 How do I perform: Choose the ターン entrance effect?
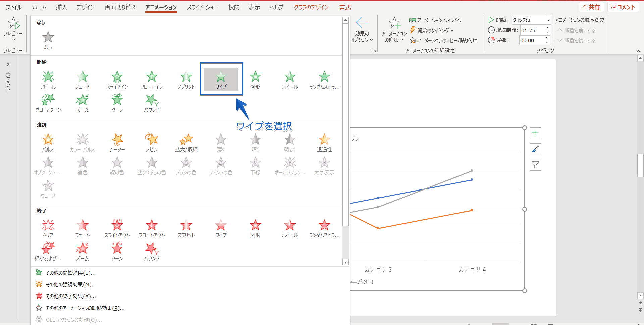point(117,103)
